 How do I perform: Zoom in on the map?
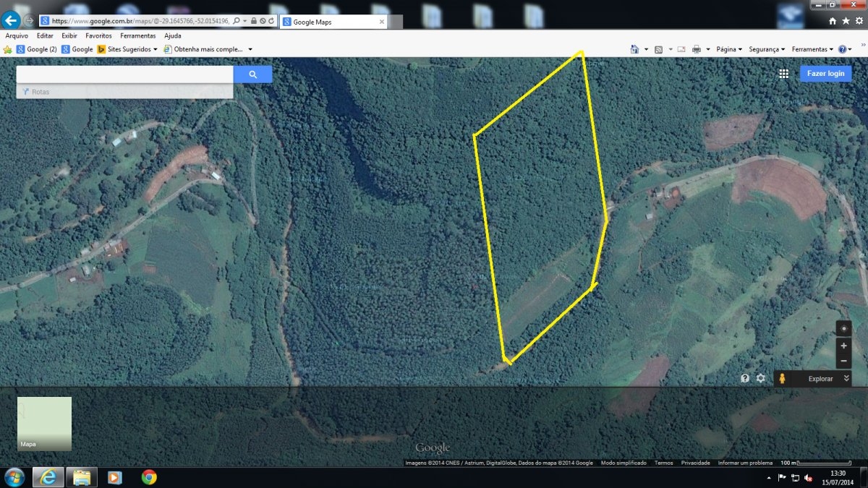(x=843, y=346)
